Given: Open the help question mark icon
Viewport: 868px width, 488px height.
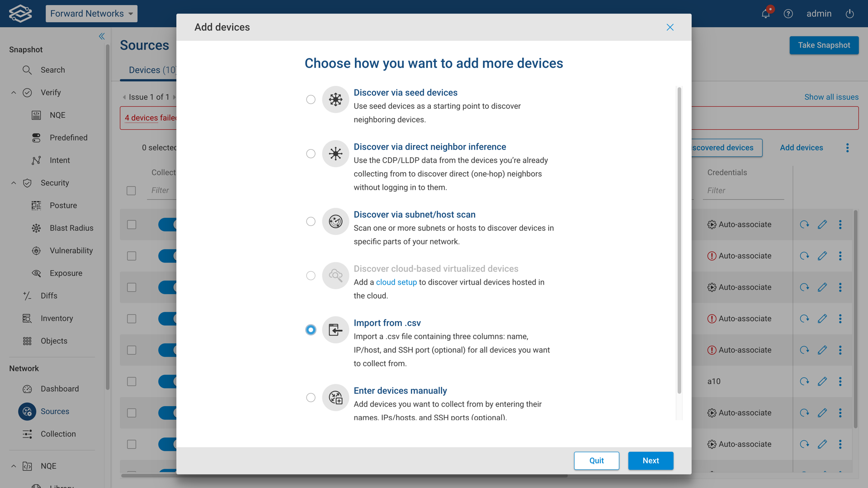Looking at the screenshot, I should click(788, 14).
